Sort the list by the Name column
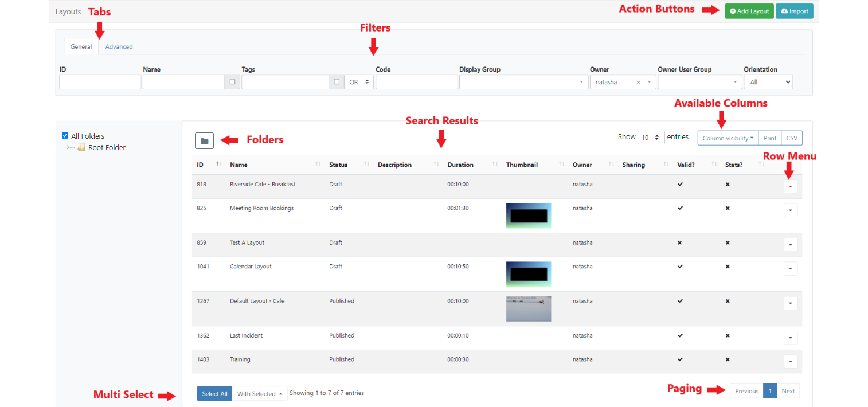 coord(238,165)
